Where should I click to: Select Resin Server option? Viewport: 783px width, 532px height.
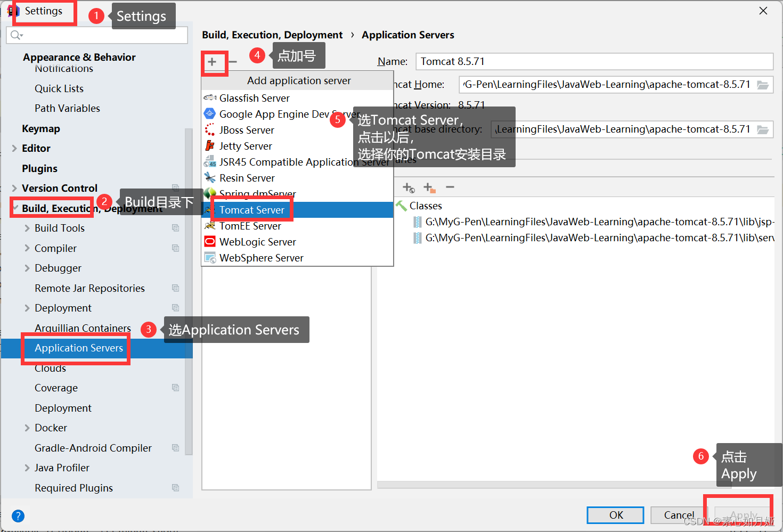297,178
